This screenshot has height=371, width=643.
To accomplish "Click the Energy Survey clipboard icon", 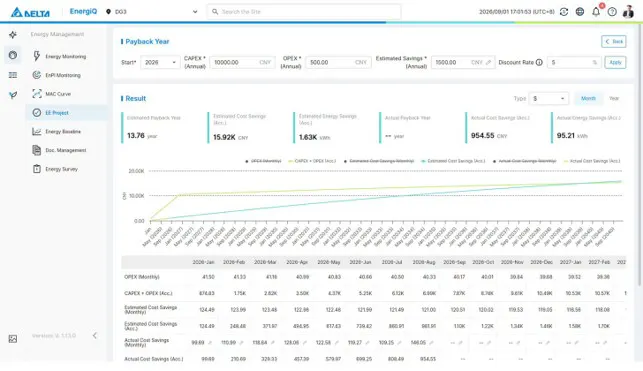I will pyautogui.click(x=37, y=169).
